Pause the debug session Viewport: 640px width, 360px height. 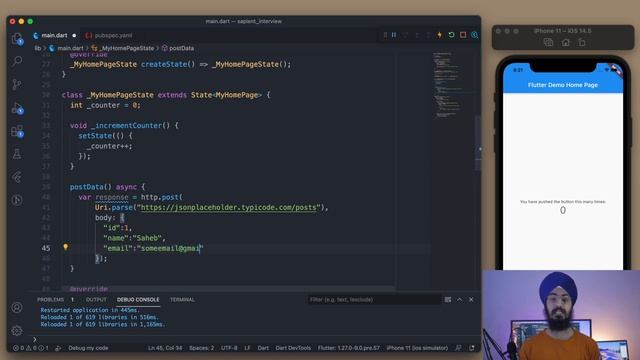pos(394,35)
